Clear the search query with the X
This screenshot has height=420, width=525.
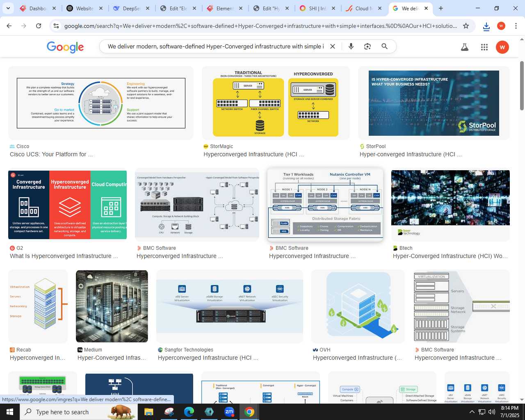(x=333, y=46)
